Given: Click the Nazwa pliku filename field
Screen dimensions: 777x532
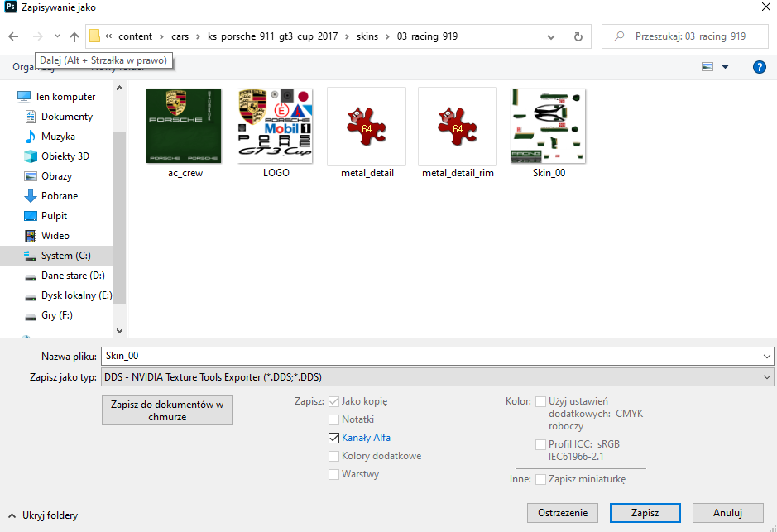Looking at the screenshot, I should tap(437, 356).
